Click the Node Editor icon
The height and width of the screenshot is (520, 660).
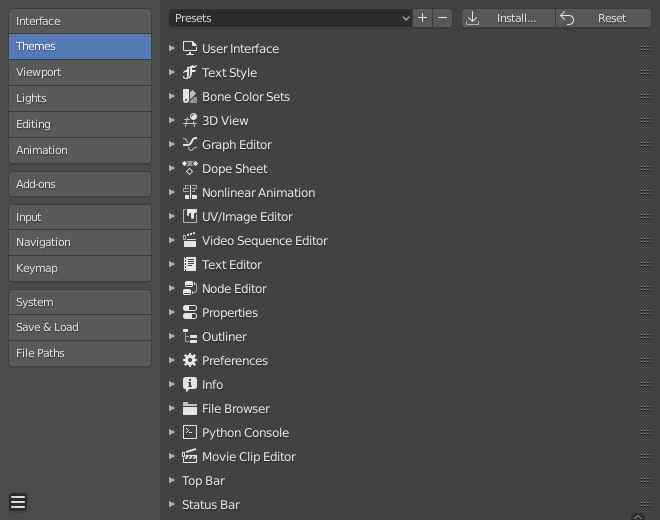tap(190, 288)
